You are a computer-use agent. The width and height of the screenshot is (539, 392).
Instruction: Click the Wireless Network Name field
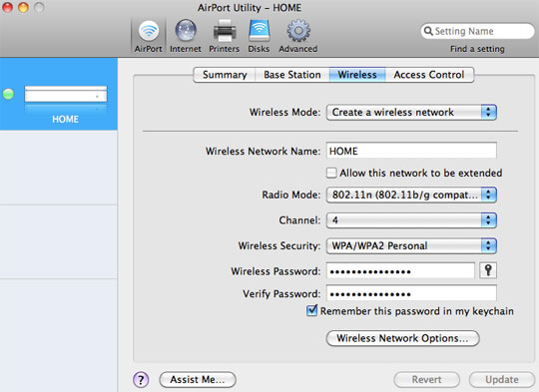coord(411,151)
